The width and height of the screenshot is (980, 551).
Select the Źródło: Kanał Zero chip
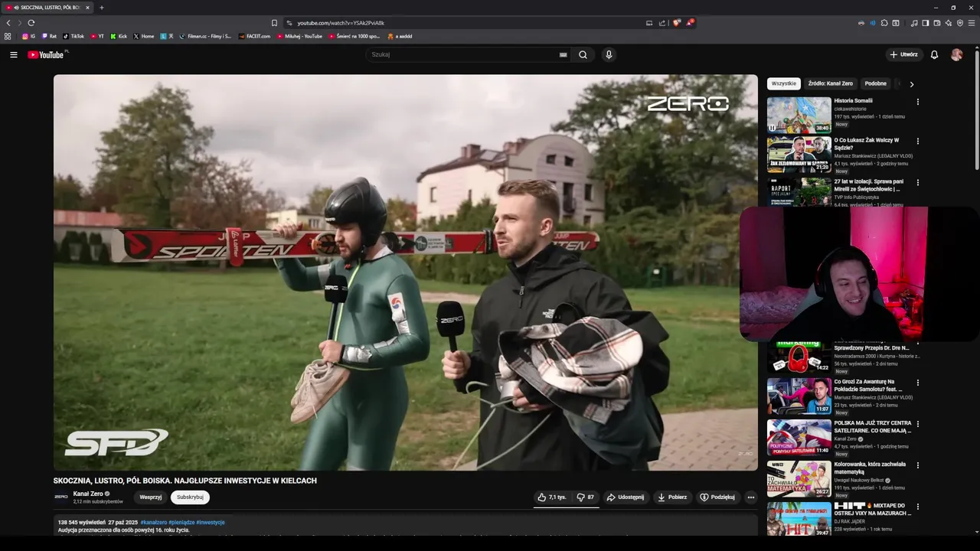[830, 83]
